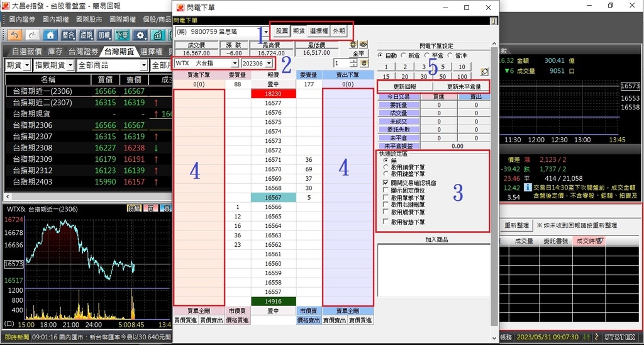Click the status bar icon beside SYSTEX

tap(597, 337)
